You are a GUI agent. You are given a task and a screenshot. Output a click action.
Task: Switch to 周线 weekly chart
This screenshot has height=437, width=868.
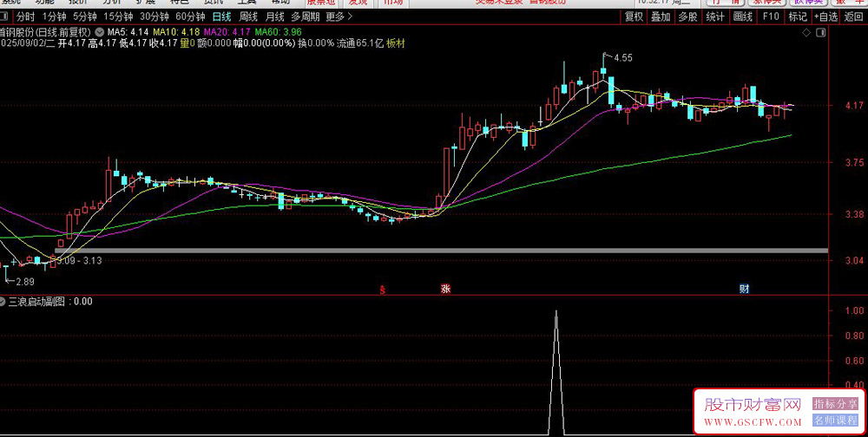(x=248, y=16)
